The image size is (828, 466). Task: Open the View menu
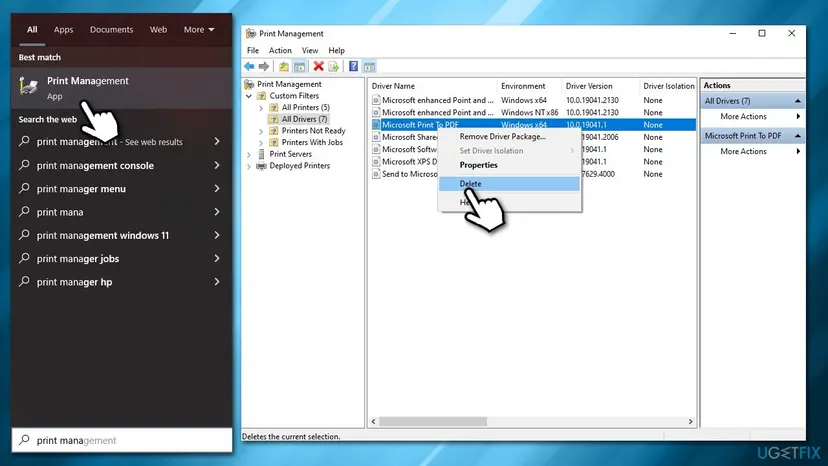(310, 50)
